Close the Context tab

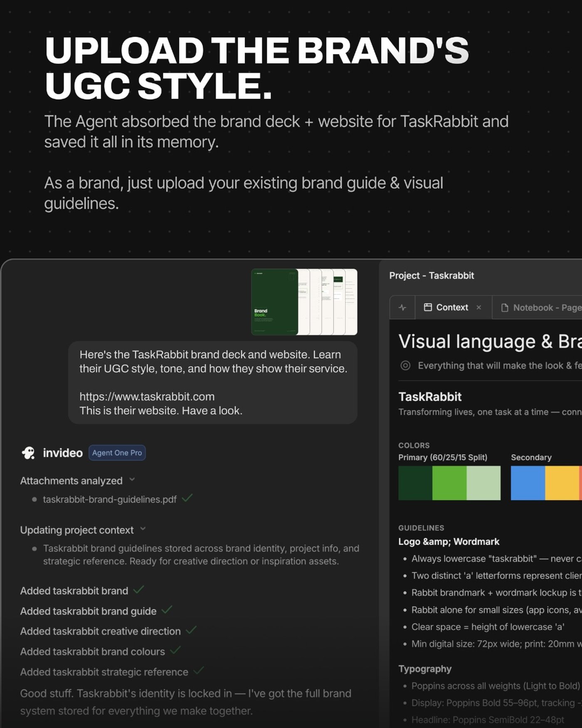[x=479, y=307]
